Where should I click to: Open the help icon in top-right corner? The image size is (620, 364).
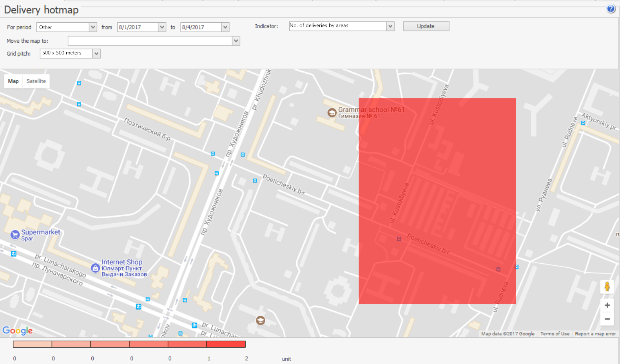[x=611, y=9]
